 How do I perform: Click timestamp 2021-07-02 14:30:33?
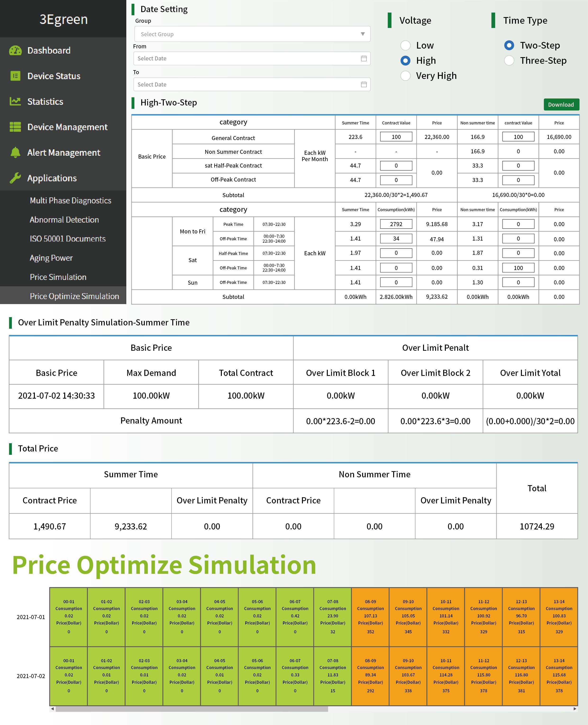(57, 396)
